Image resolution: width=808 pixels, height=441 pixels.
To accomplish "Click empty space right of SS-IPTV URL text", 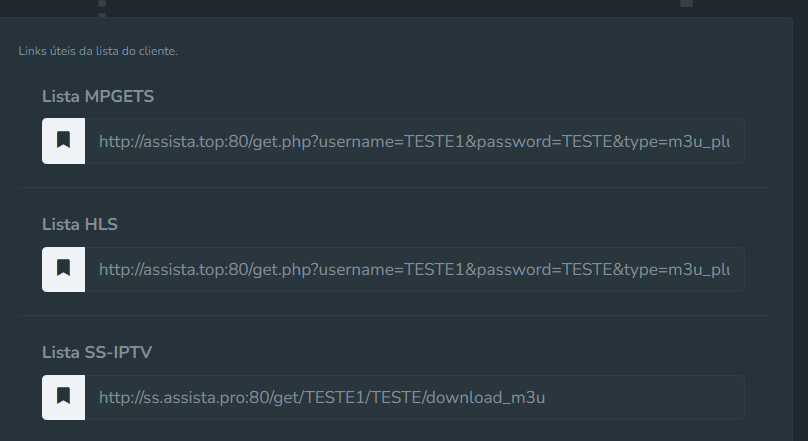I will [x=644, y=397].
